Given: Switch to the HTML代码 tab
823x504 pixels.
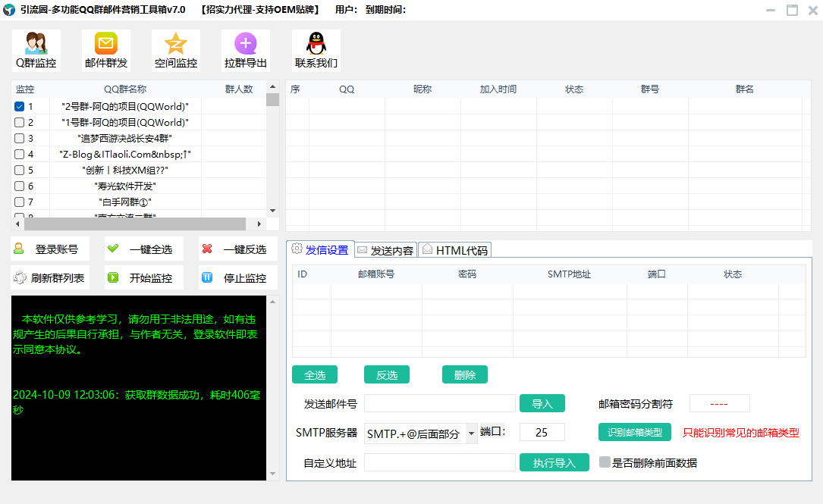Looking at the screenshot, I should (x=454, y=250).
